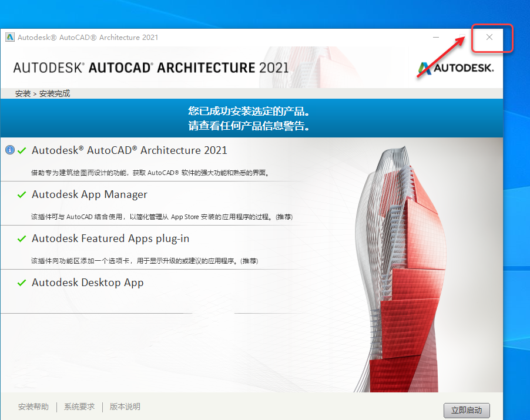Click the tower building artwork image

click(401, 269)
